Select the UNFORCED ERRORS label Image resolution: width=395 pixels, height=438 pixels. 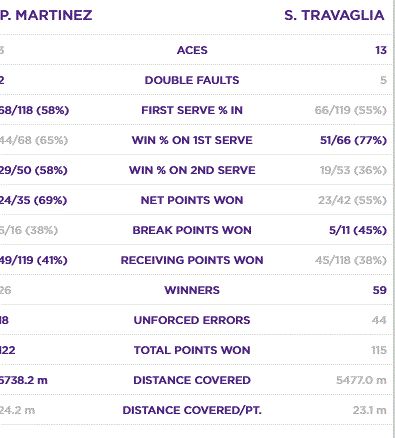192,320
